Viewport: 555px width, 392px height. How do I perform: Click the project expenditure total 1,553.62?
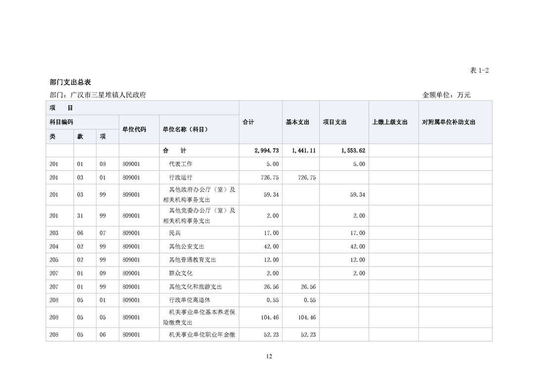[x=353, y=151]
